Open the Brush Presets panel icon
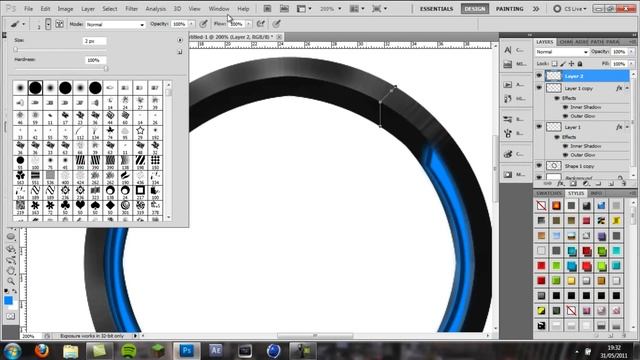This screenshot has height=360, width=640. (x=508, y=119)
